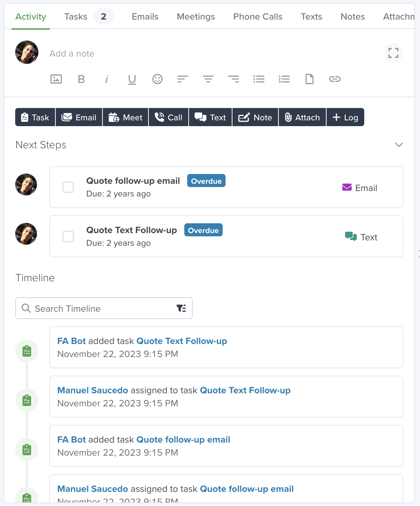Screen dimensions: 420x506
Task: Click Overdue badge on Quote follow-up email
Action: point(206,181)
